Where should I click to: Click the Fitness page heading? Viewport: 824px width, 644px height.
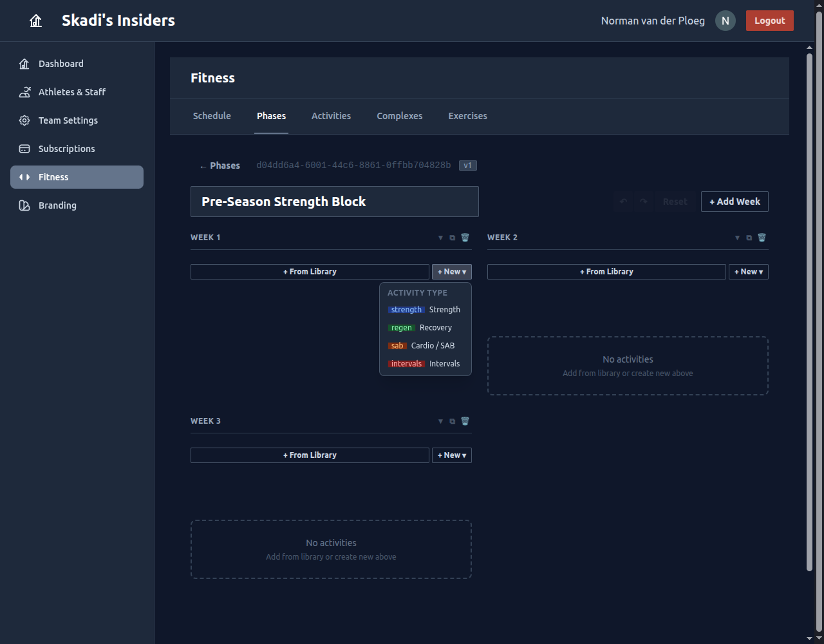pos(213,78)
